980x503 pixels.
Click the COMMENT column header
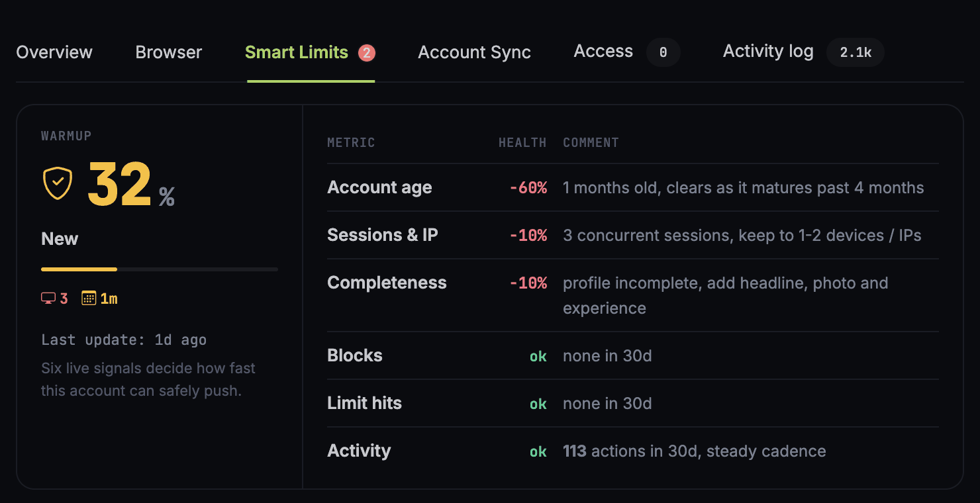(591, 142)
